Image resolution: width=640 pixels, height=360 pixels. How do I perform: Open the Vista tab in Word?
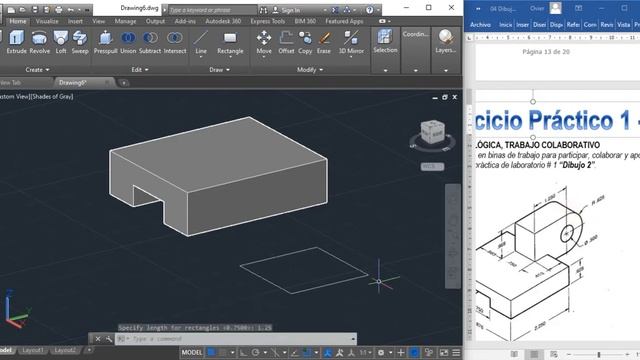pos(624,24)
